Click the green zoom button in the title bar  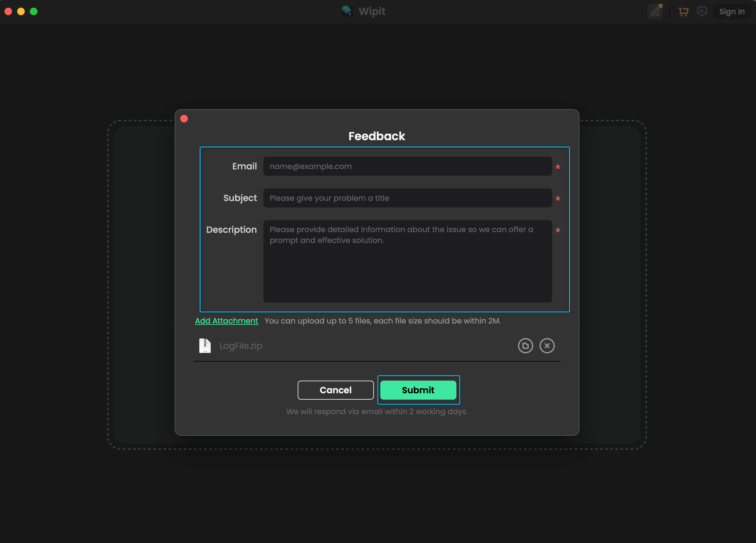pos(34,11)
